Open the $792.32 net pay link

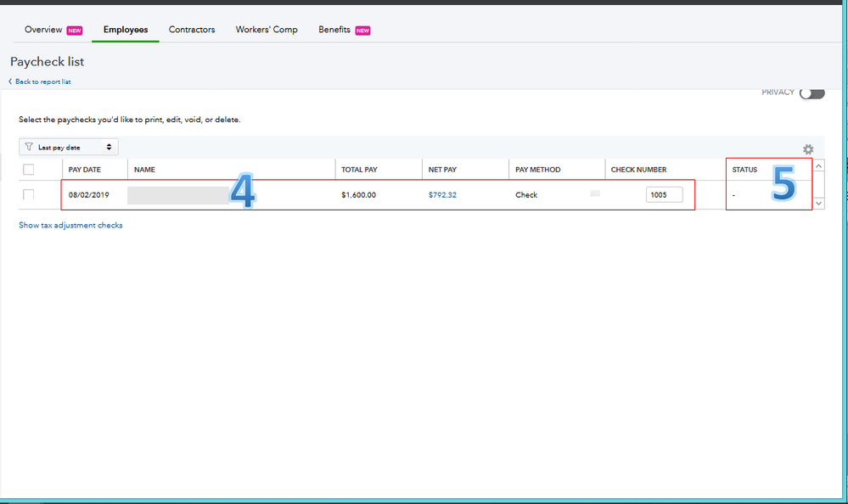click(442, 194)
